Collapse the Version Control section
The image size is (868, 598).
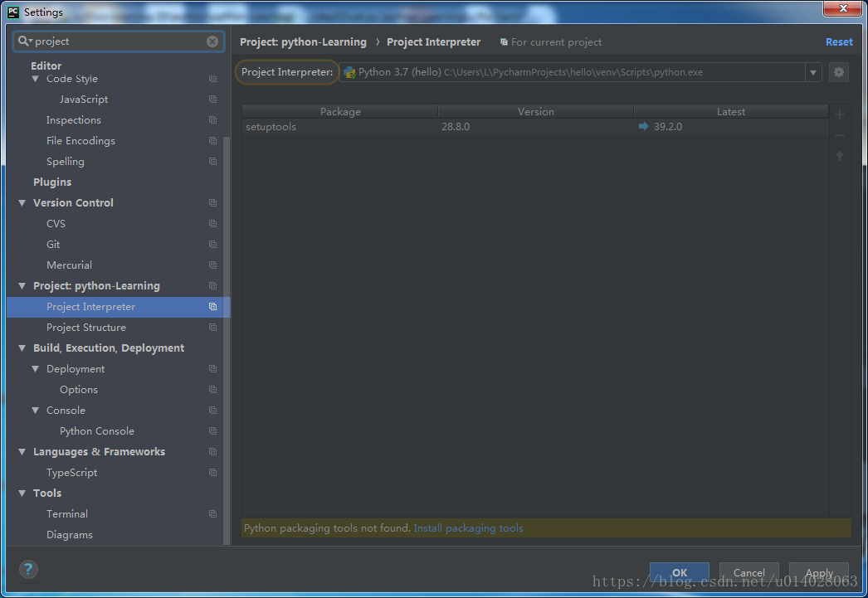pos(22,203)
